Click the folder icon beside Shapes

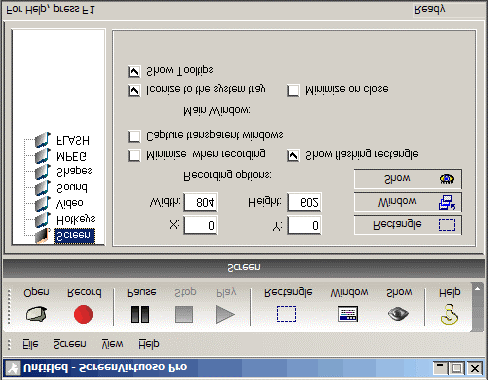(x=43, y=172)
